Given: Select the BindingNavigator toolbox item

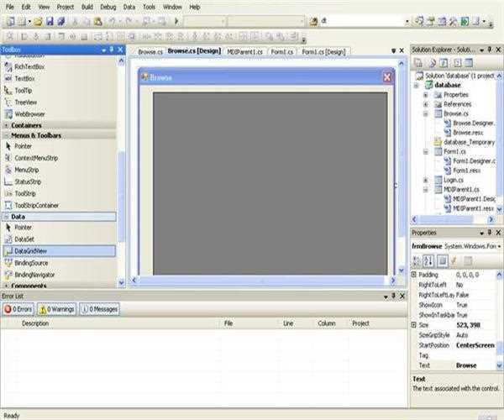Looking at the screenshot, I should tap(34, 275).
